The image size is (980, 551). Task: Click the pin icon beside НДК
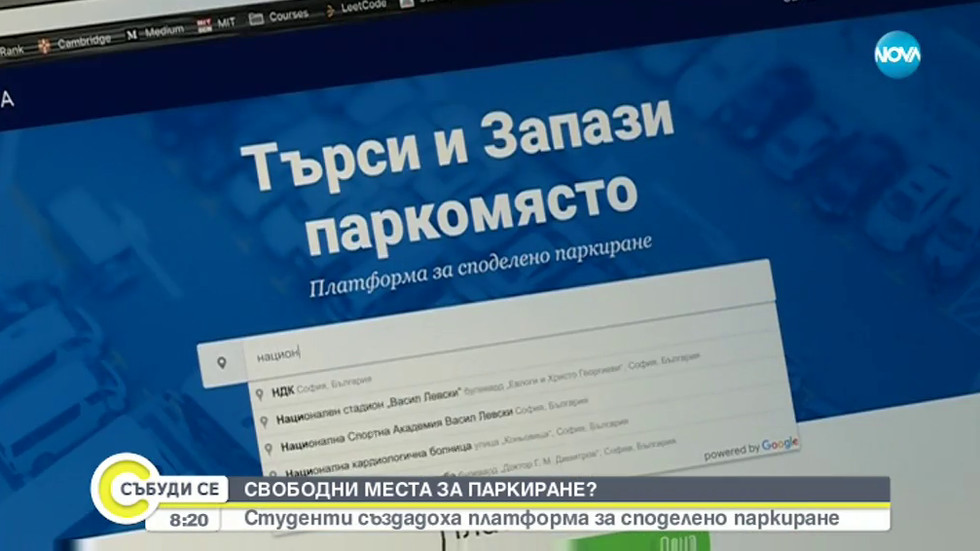click(259, 394)
